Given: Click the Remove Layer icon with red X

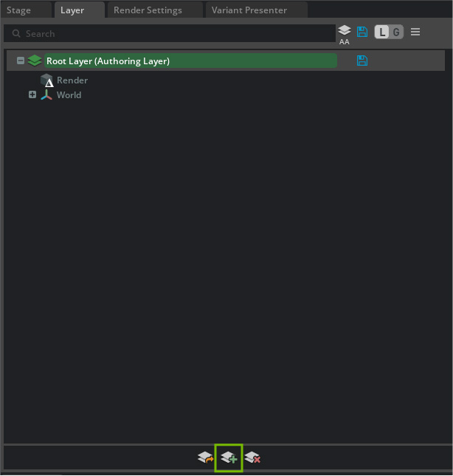Looking at the screenshot, I should click(252, 458).
